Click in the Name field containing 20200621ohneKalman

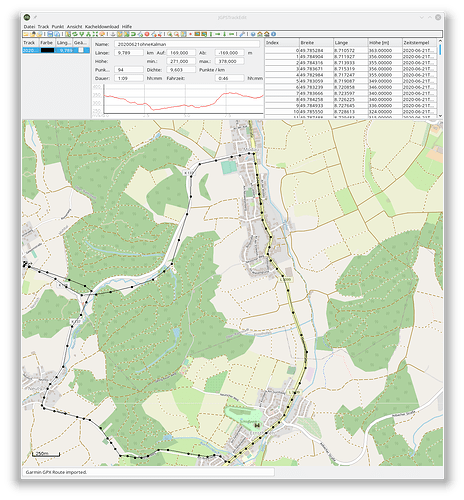187,44
